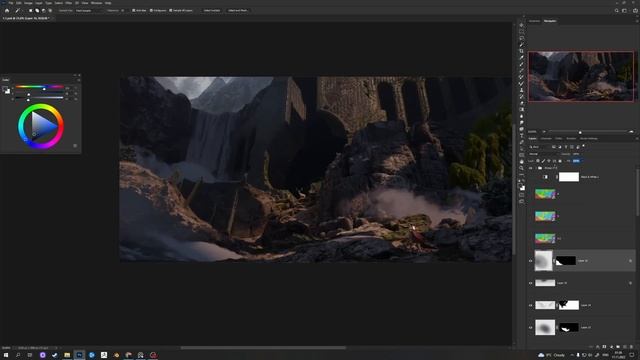This screenshot has height=360, width=640.
Task: Click the hue slider in Color panel
Action: coord(40,87)
